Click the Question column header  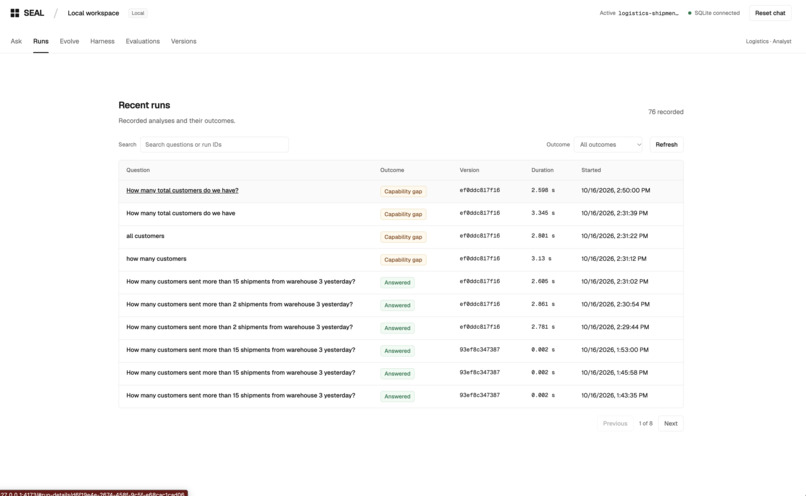pos(138,170)
